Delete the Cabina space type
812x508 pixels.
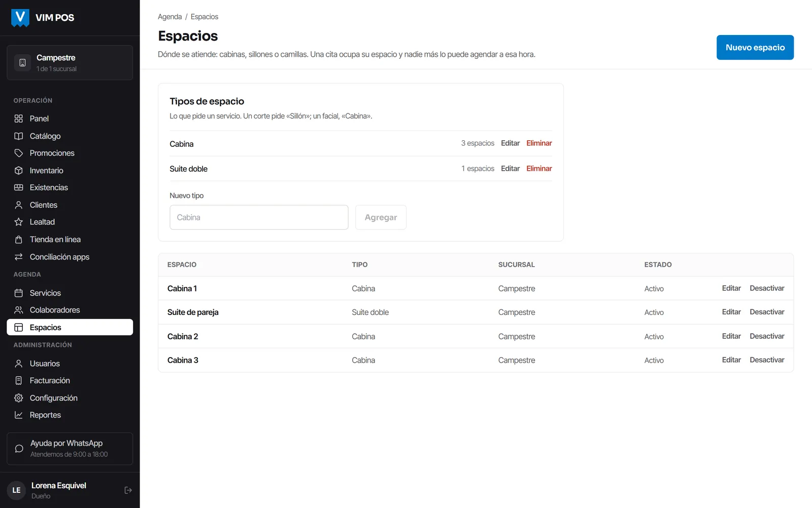tap(539, 143)
